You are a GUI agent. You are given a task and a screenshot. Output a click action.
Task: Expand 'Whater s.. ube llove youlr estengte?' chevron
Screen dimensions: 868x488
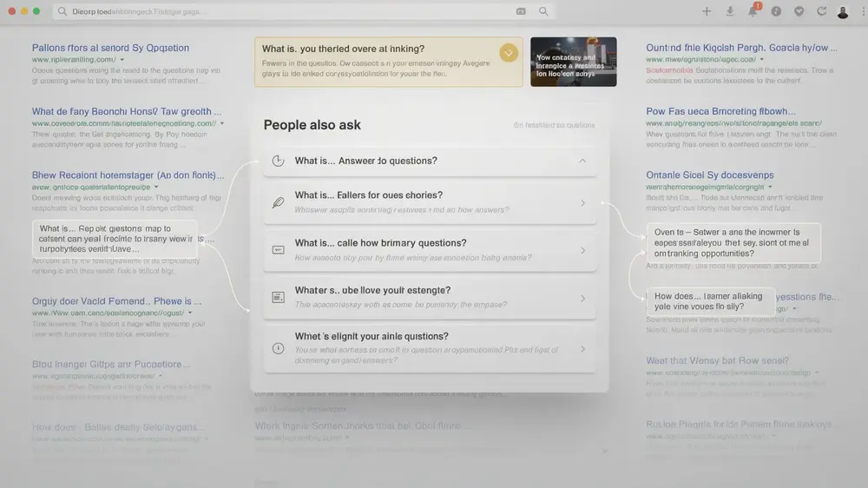point(582,298)
